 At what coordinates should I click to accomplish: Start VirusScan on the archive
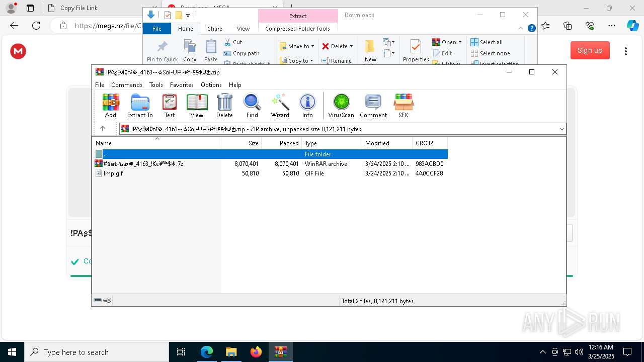[341, 106]
